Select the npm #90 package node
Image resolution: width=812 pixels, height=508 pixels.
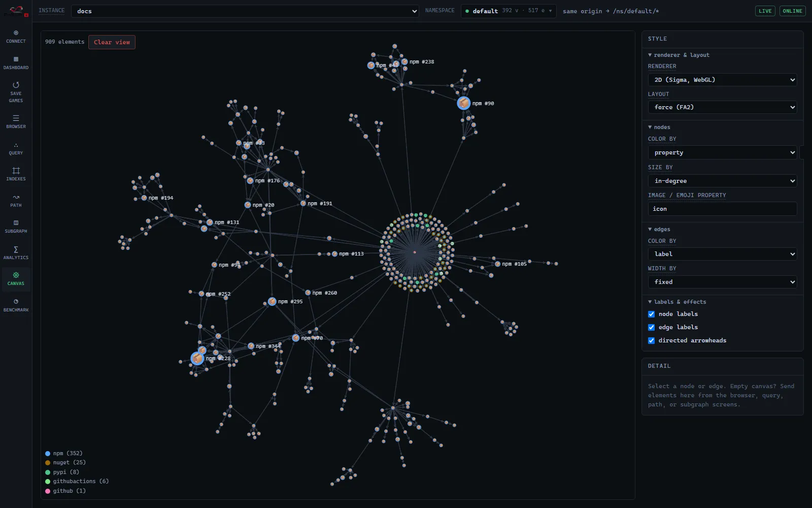tap(463, 103)
